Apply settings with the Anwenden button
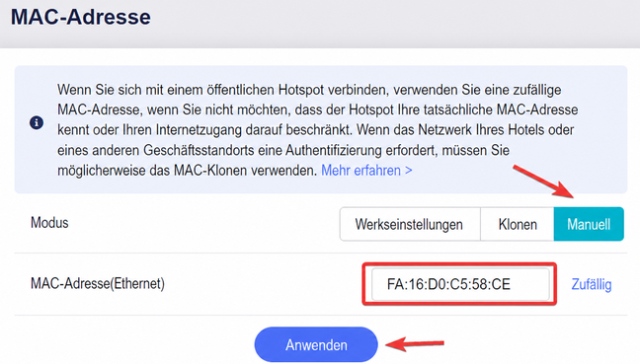The height and width of the screenshot is (364, 640). click(316, 345)
